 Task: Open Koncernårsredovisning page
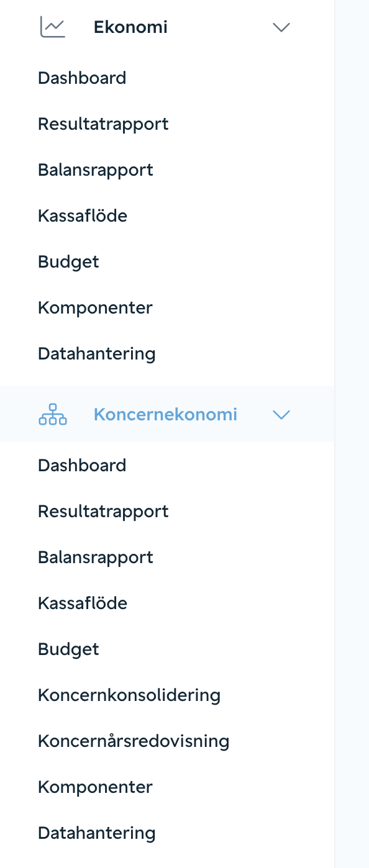click(134, 741)
